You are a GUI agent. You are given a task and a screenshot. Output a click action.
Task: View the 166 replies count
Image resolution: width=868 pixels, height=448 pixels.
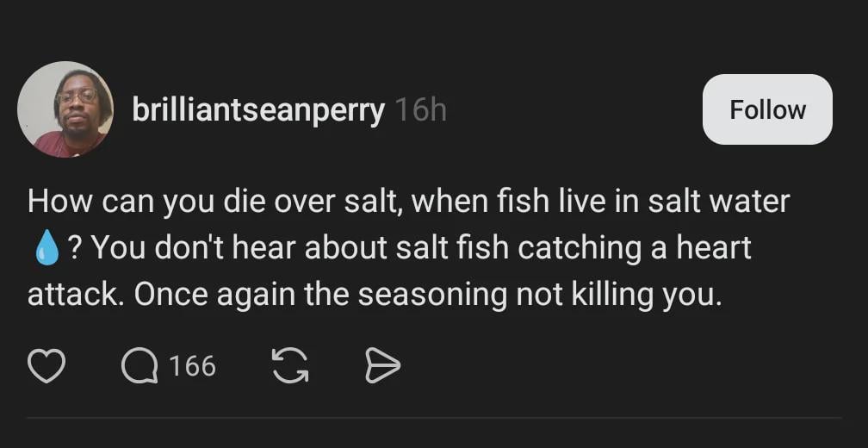(192, 367)
